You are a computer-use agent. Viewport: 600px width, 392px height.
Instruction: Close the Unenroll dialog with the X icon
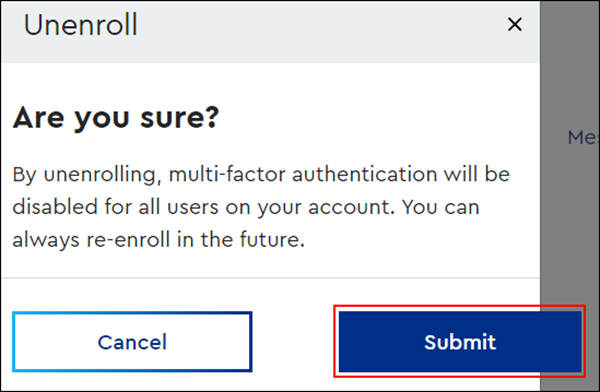515,24
